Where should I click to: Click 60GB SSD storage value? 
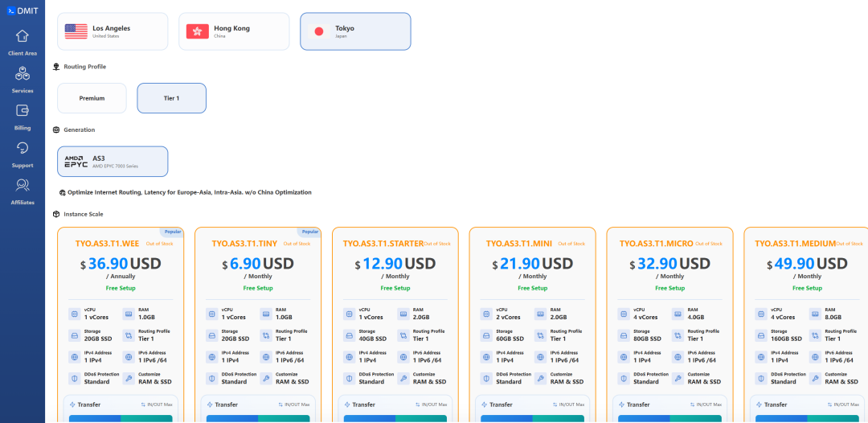(510, 339)
